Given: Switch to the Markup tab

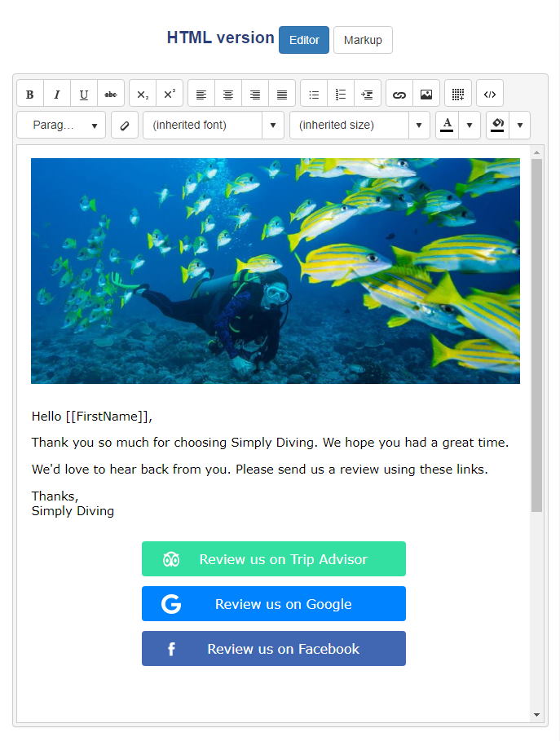Looking at the screenshot, I should coord(363,40).
